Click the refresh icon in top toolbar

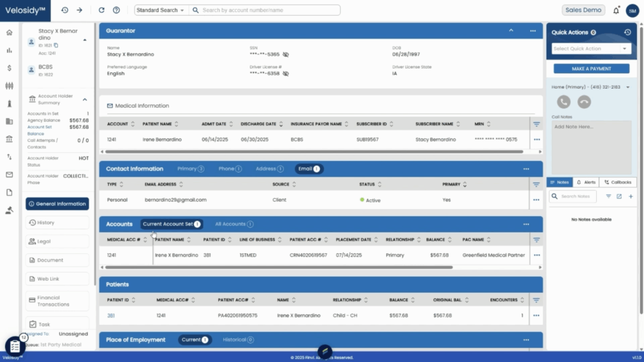click(102, 10)
